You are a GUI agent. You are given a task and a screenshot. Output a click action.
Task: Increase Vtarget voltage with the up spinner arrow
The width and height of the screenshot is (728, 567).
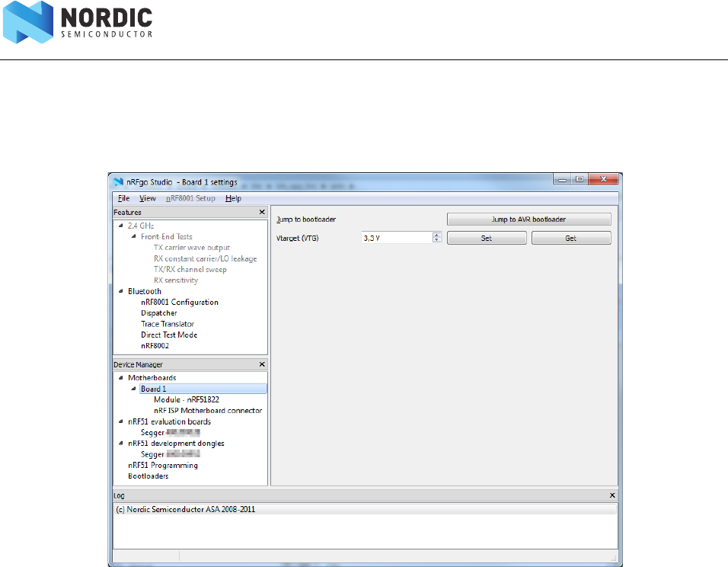pyautogui.click(x=437, y=235)
